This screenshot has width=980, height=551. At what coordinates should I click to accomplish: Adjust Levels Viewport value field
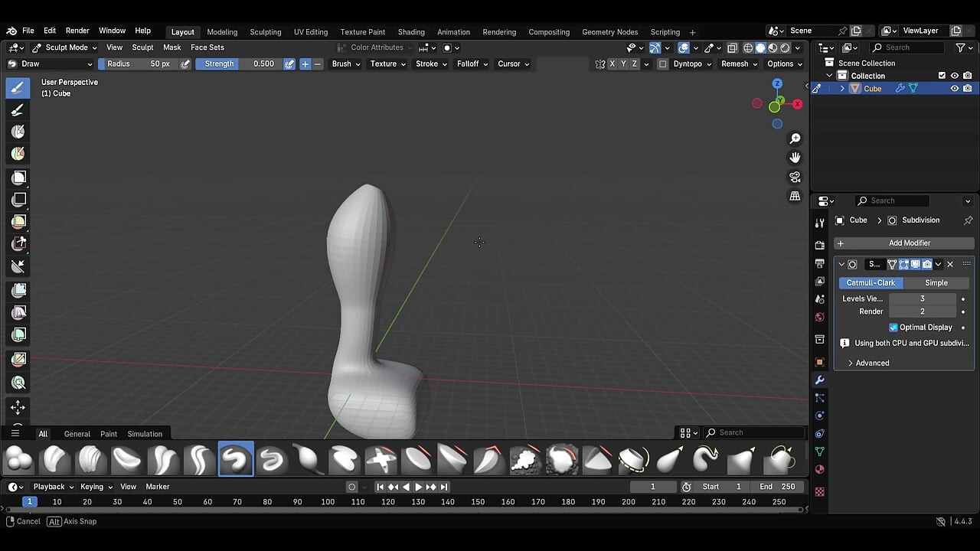pos(923,298)
